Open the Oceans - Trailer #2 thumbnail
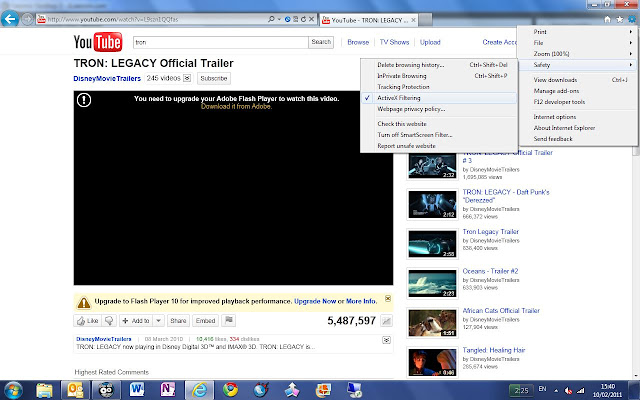 point(432,283)
